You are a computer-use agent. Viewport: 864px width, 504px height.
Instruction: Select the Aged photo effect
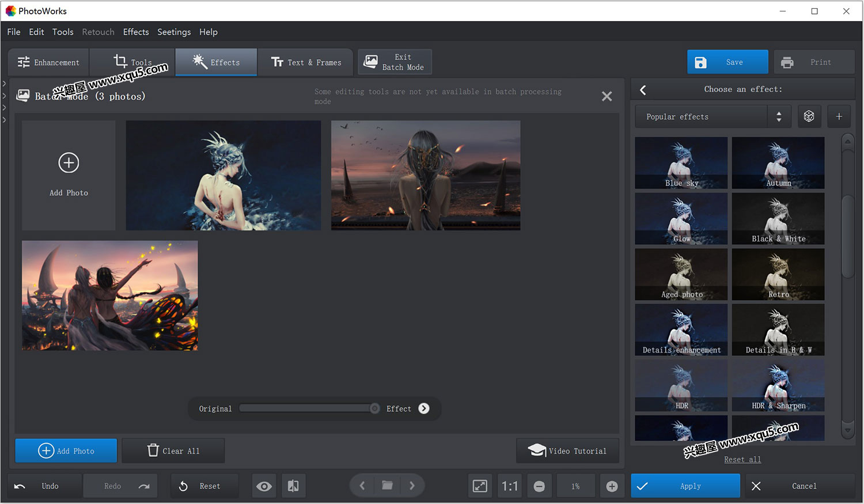click(681, 274)
